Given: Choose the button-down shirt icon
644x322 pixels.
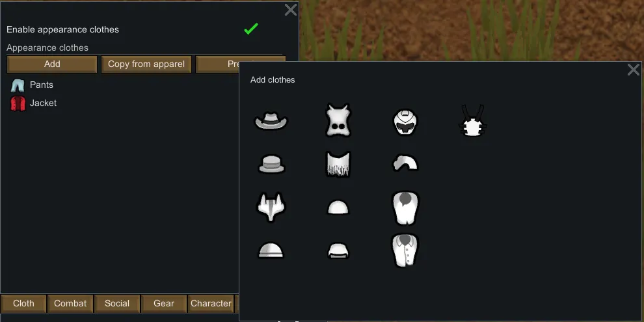Looking at the screenshot, I should click(x=405, y=250).
